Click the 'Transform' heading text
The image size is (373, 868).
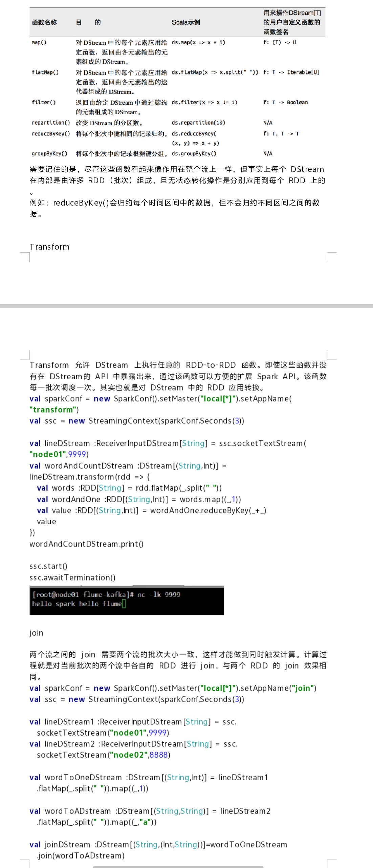[49, 247]
